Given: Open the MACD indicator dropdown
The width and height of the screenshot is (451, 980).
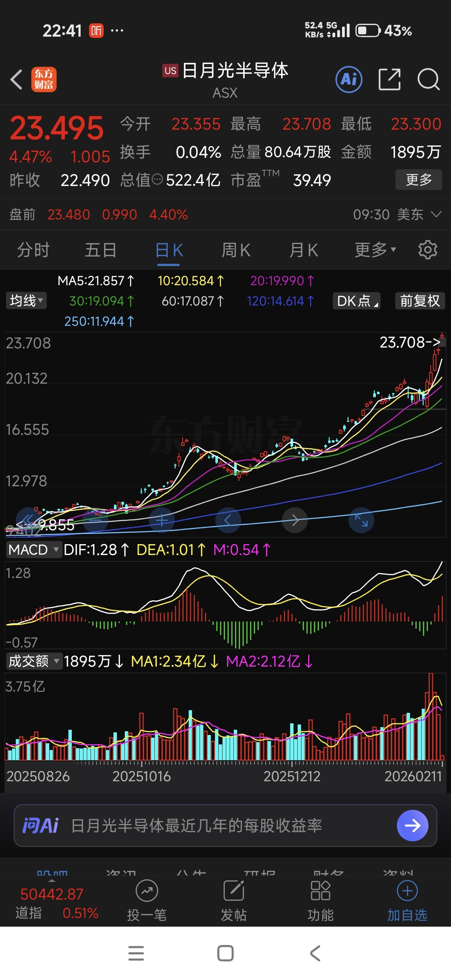Looking at the screenshot, I should pos(33,550).
